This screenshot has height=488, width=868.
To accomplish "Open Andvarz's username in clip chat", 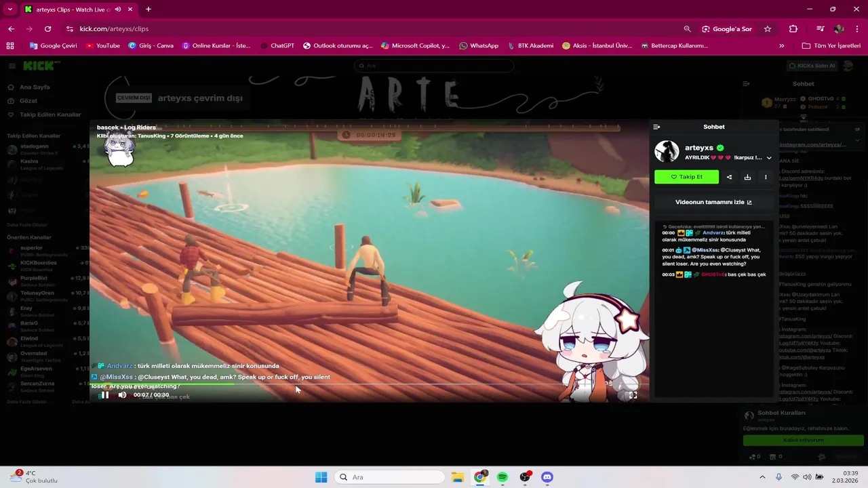I will pyautogui.click(x=713, y=232).
